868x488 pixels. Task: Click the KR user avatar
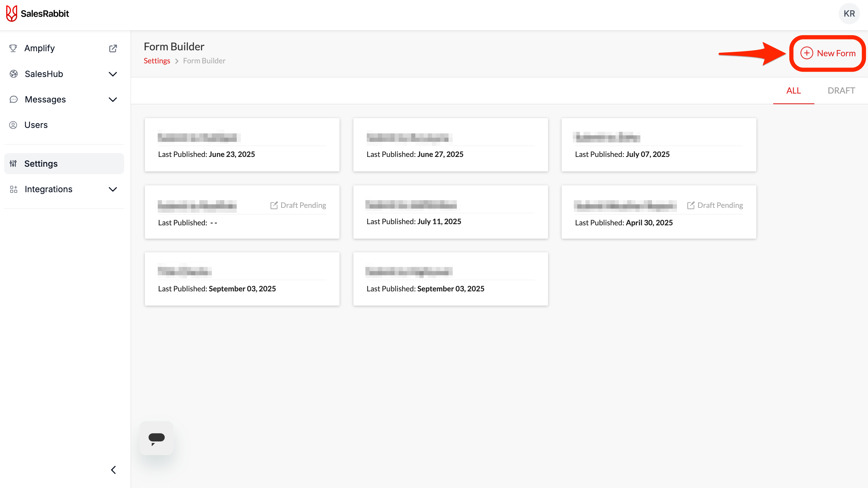click(x=849, y=13)
